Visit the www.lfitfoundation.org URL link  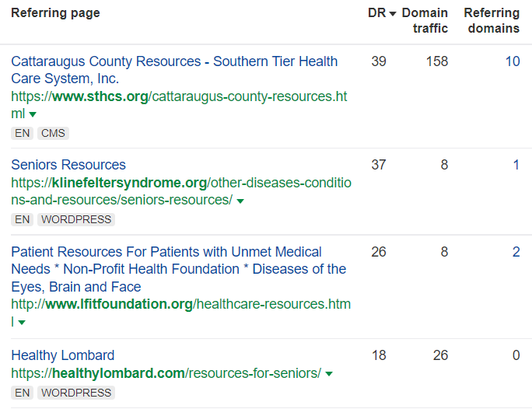(x=180, y=304)
